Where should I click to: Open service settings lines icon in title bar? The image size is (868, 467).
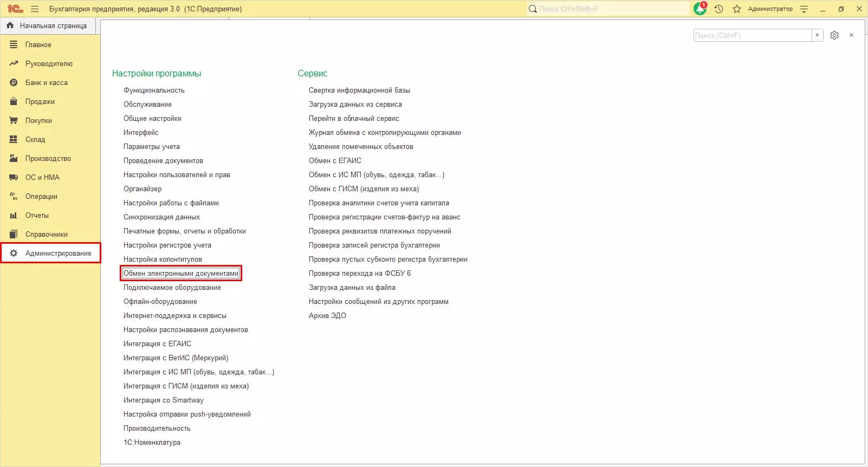(x=804, y=9)
